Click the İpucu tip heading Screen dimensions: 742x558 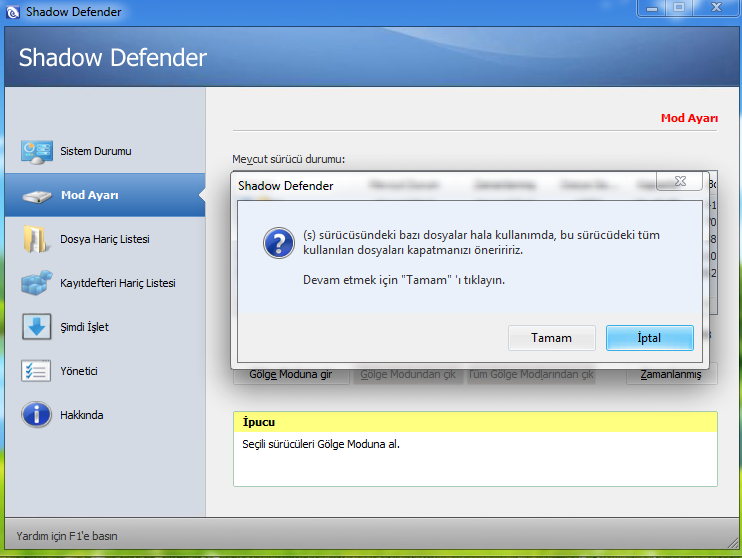coord(259,422)
